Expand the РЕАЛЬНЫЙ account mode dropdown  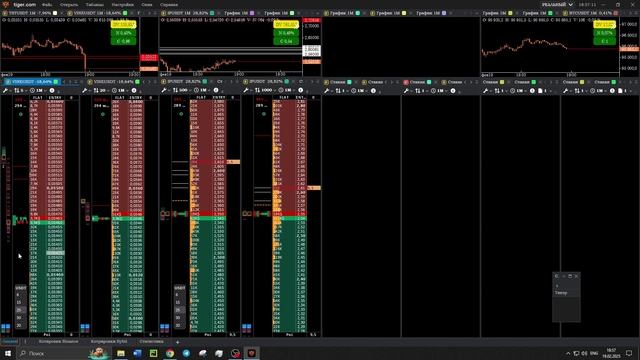557,4
